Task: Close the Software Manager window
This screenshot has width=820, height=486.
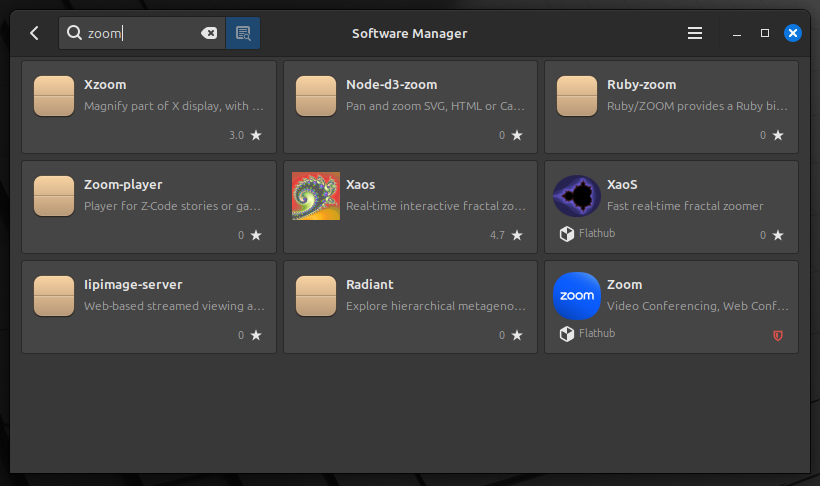Action: pyautogui.click(x=793, y=33)
